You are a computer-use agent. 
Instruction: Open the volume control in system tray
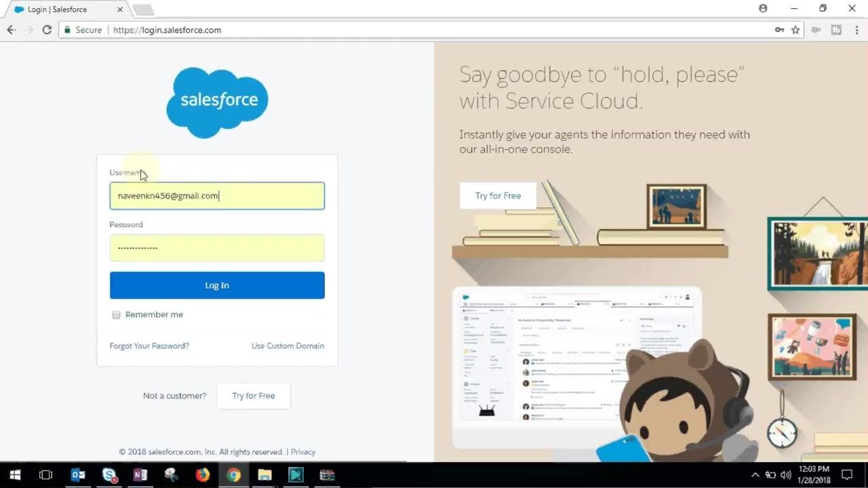tap(786, 475)
